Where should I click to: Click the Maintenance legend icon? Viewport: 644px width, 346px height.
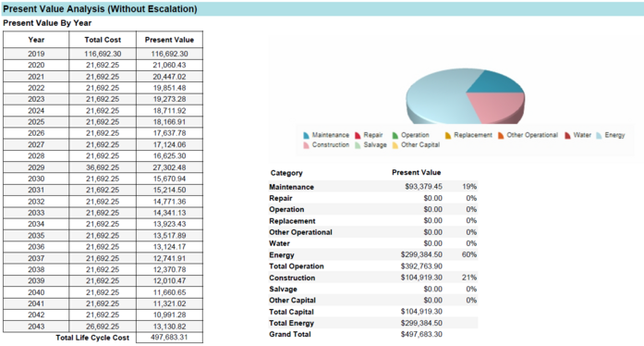coord(306,135)
